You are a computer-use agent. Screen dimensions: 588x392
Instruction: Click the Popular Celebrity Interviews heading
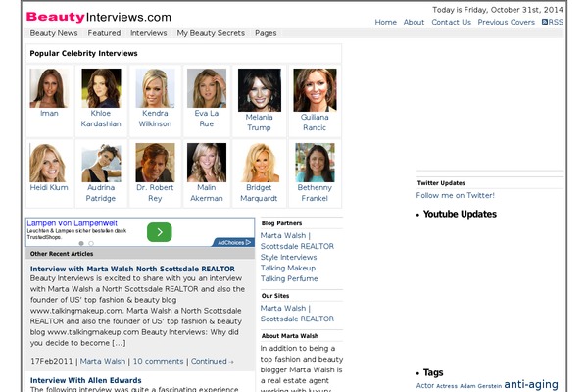83,54
